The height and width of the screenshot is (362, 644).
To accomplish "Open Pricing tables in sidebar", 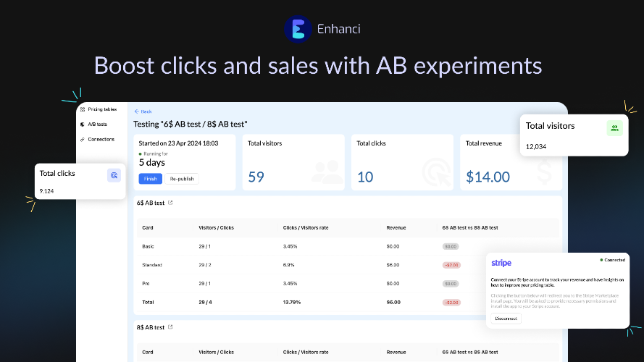I will (x=102, y=109).
